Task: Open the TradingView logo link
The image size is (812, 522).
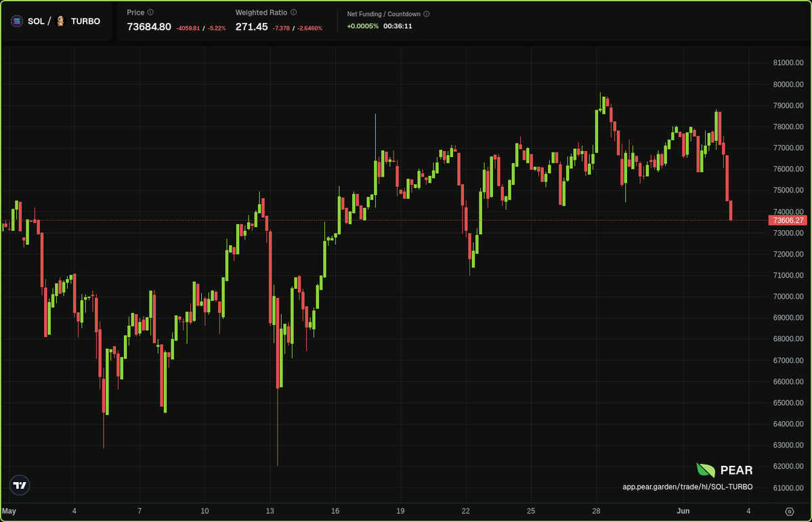Action: 20,485
